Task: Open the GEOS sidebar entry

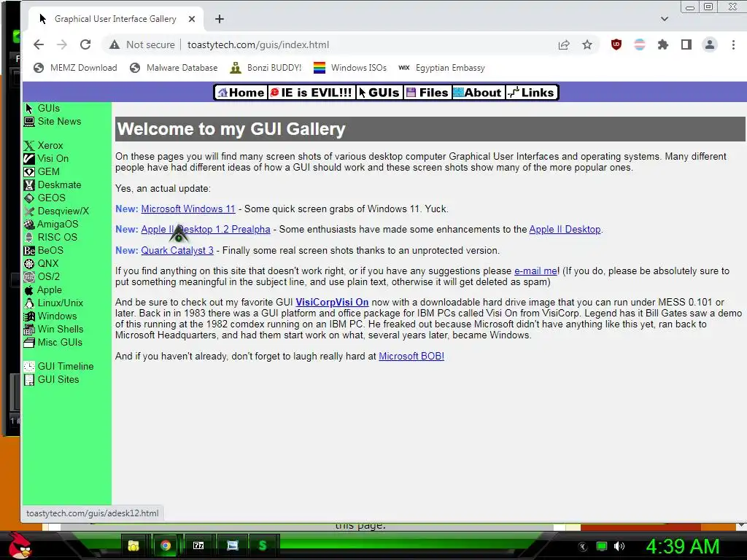Action: (x=44, y=198)
